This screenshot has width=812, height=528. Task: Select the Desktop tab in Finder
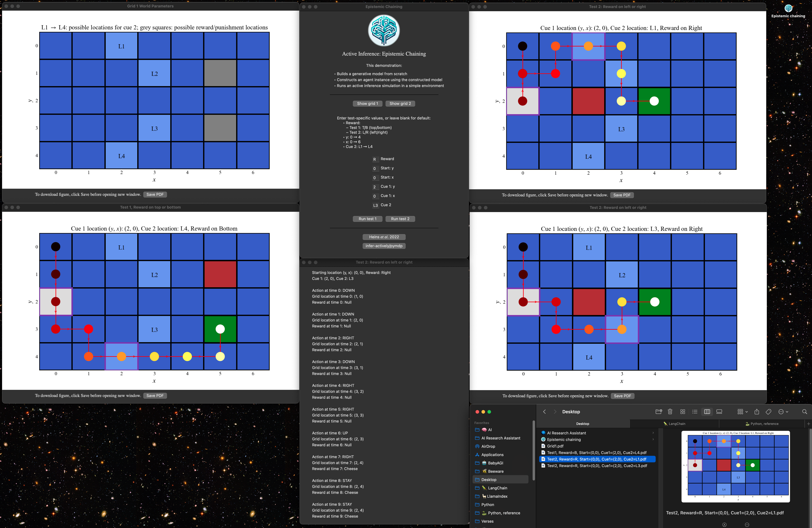coord(582,424)
